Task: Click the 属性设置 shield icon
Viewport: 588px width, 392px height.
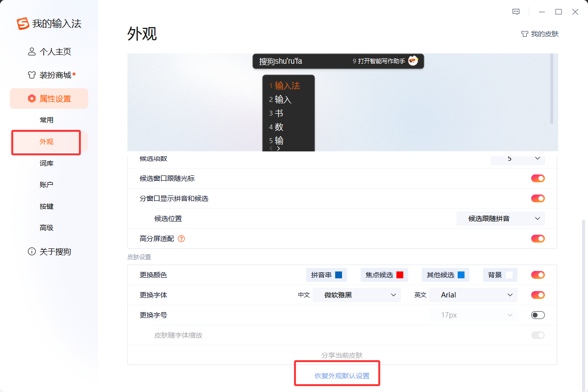Action: point(30,98)
